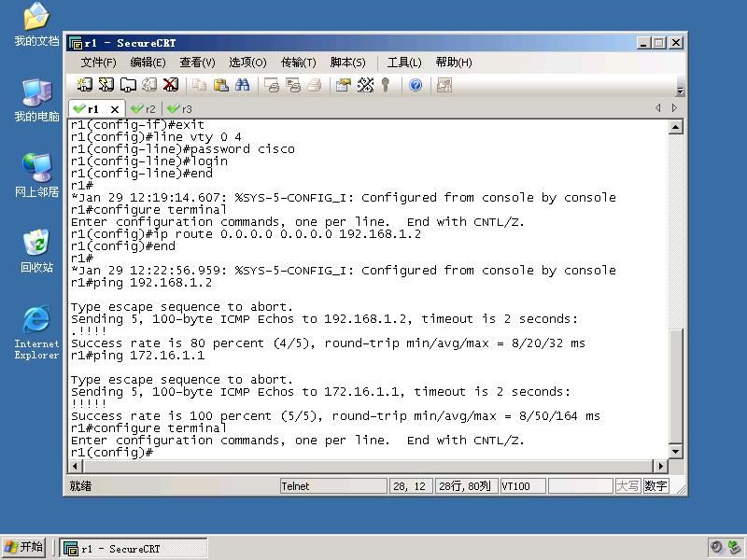Click the horizontal scroll right arrow

coord(661,466)
